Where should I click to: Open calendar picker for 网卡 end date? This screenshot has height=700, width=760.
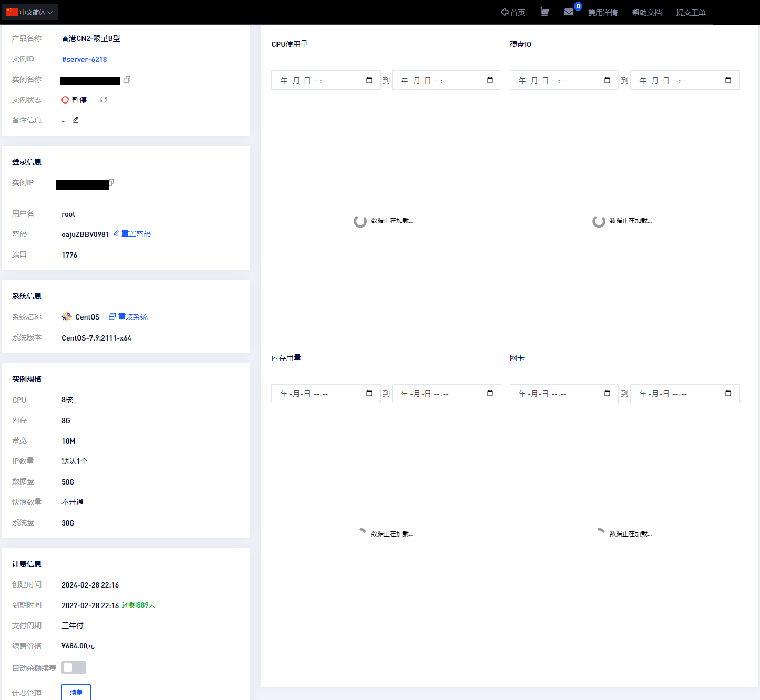pyautogui.click(x=728, y=394)
